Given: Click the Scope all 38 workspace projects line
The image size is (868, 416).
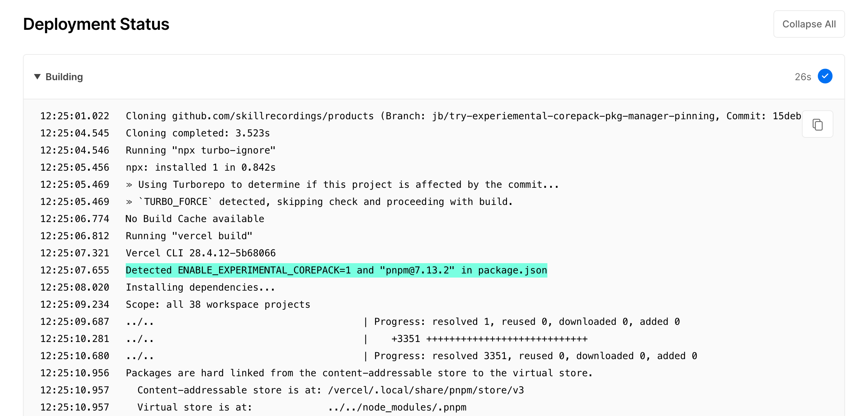Looking at the screenshot, I should 218,304.
